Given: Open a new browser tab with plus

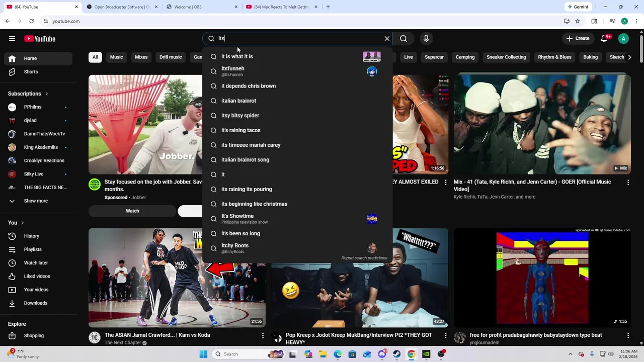Looking at the screenshot, I should (328, 7).
